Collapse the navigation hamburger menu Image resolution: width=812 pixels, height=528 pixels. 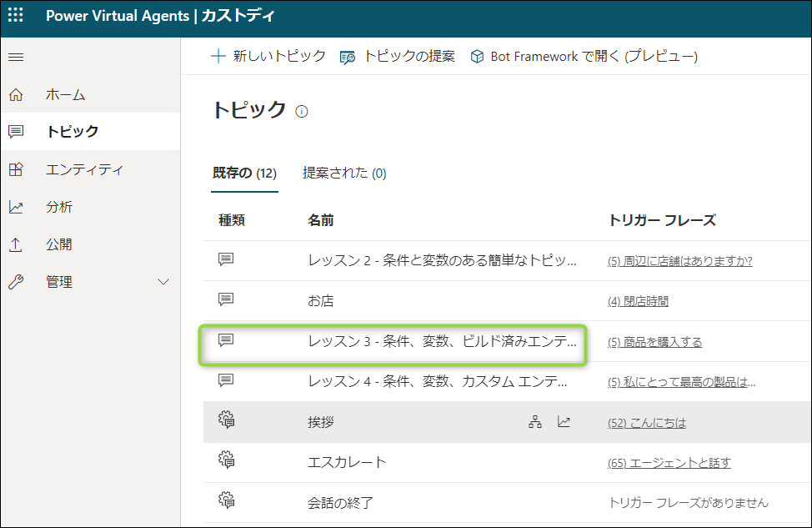pos(16,57)
